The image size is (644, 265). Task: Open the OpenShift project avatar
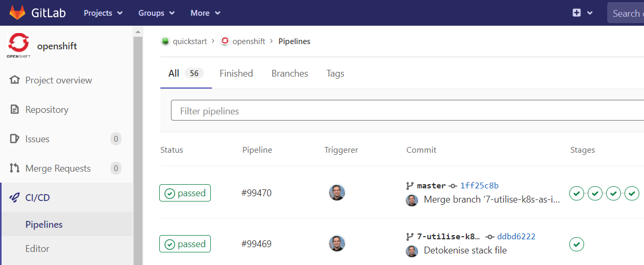[x=18, y=46]
